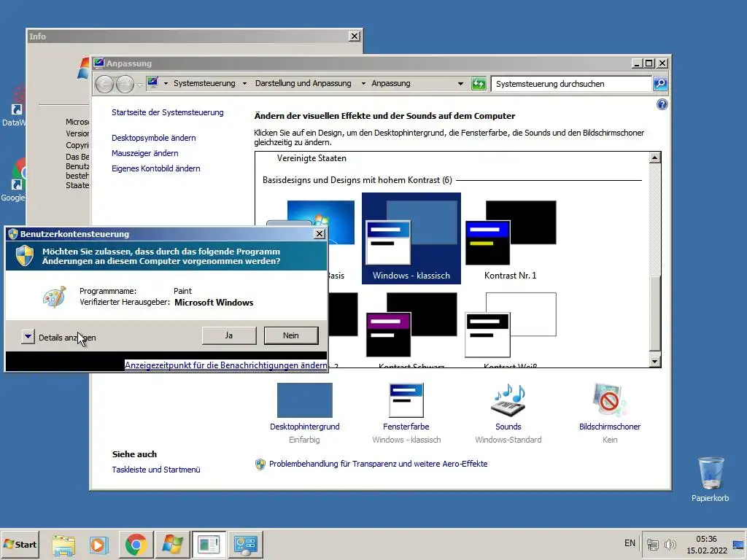Screen dimensions: 747x560
Task: Click the shield icon in the UAC header
Action: pos(25,256)
